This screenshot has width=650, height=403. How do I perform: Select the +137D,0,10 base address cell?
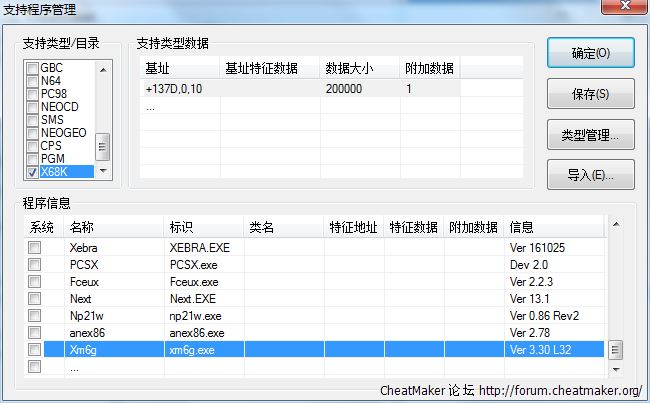(174, 88)
